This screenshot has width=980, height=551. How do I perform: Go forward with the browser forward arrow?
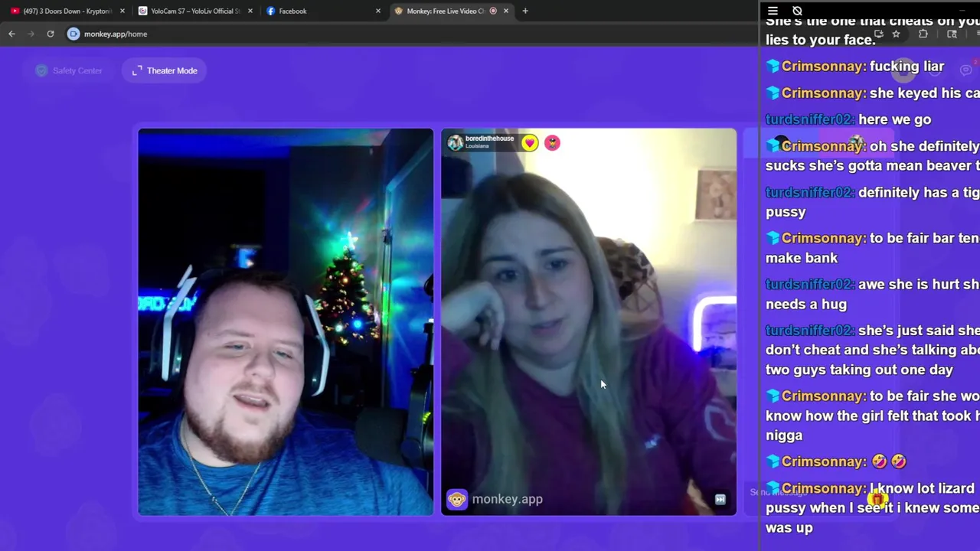pos(31,34)
